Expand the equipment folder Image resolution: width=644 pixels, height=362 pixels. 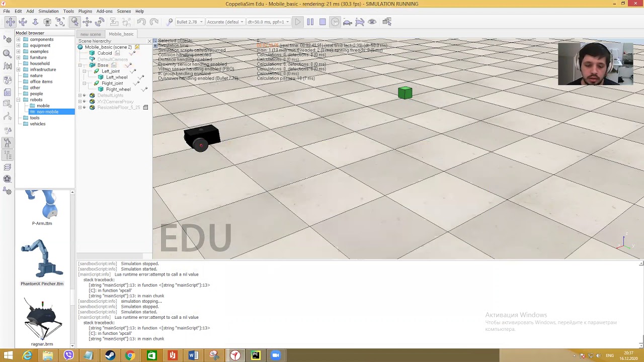[19, 45]
